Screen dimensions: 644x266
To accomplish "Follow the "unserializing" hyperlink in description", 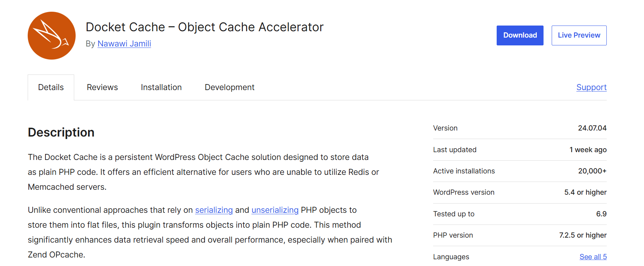I will (x=275, y=210).
